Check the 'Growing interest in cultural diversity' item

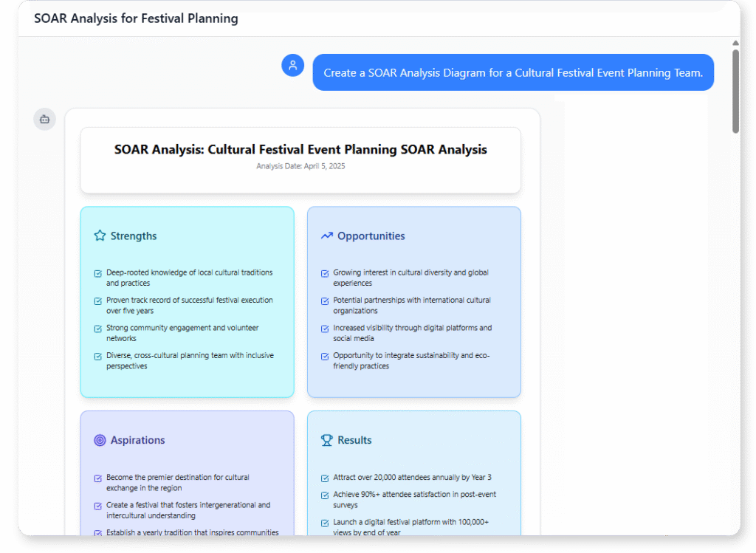coord(324,272)
